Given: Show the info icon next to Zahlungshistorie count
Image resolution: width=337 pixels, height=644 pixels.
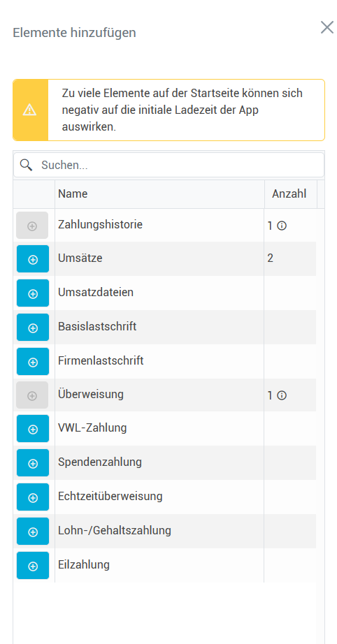Looking at the screenshot, I should pos(282,226).
